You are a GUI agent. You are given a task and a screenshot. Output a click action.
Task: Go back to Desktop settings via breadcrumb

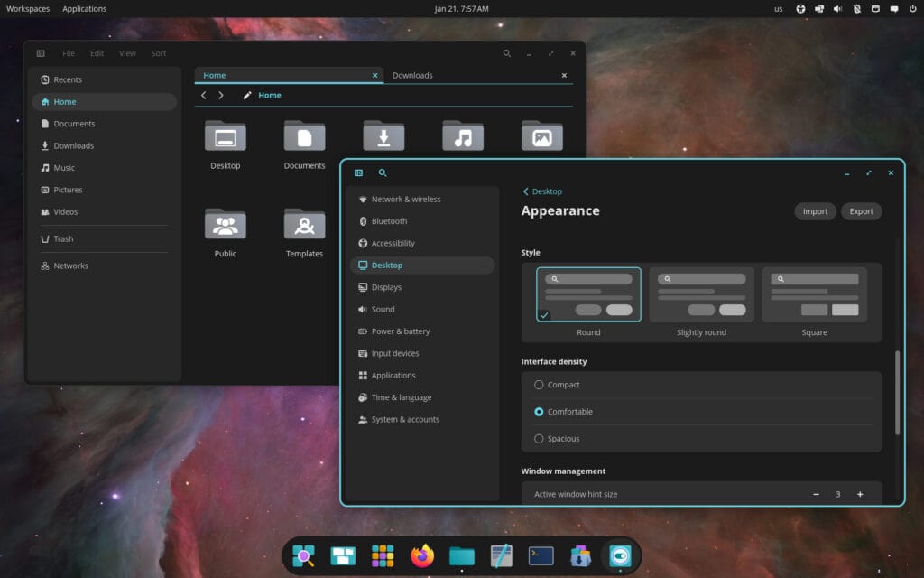coord(542,191)
